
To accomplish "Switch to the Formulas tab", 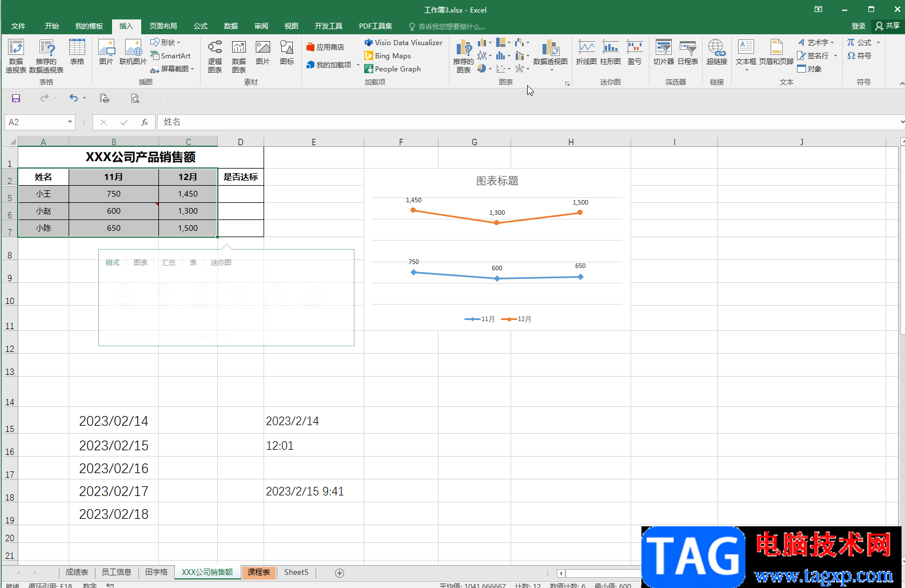I will 201,26.
